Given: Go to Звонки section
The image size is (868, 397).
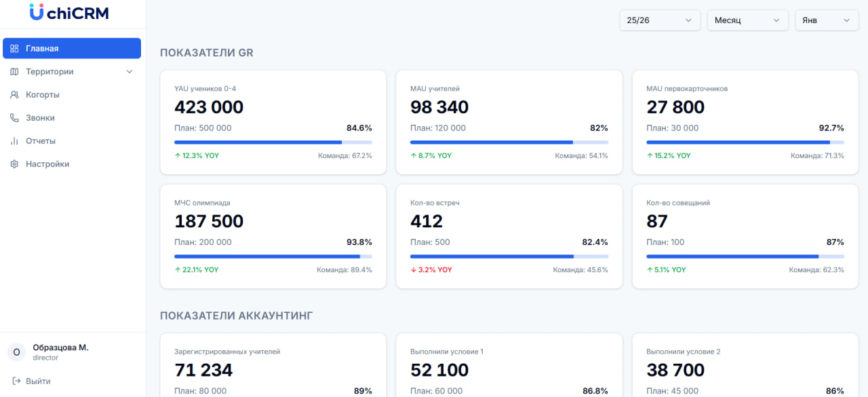Looking at the screenshot, I should point(72,117).
